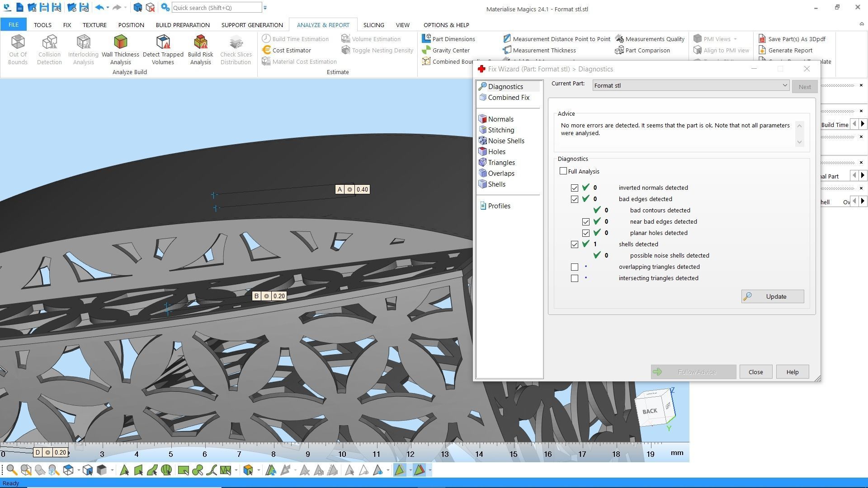Check overlapping triangles detected box
Screen dimensions: 868x488
pyautogui.click(x=575, y=267)
